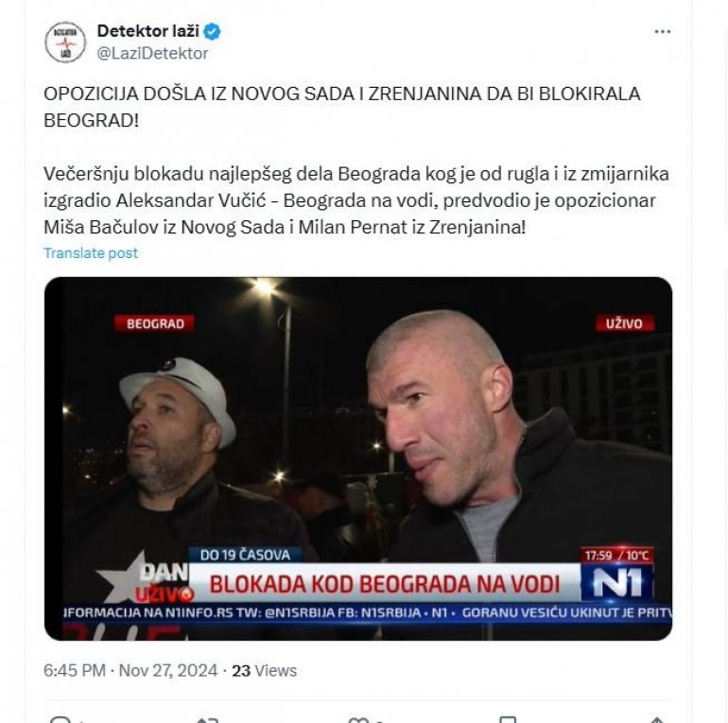Click the reply speech bubble icon
The height and width of the screenshot is (723, 728).
pyautogui.click(x=60, y=719)
